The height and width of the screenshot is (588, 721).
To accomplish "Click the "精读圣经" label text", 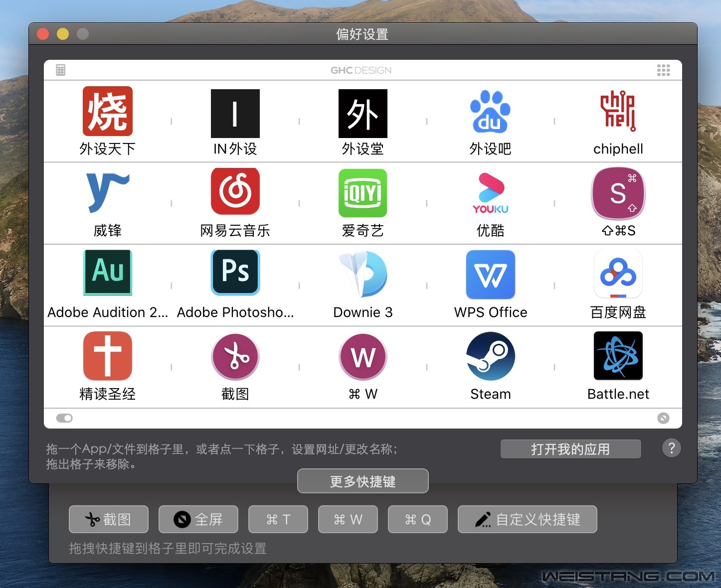I will (108, 394).
